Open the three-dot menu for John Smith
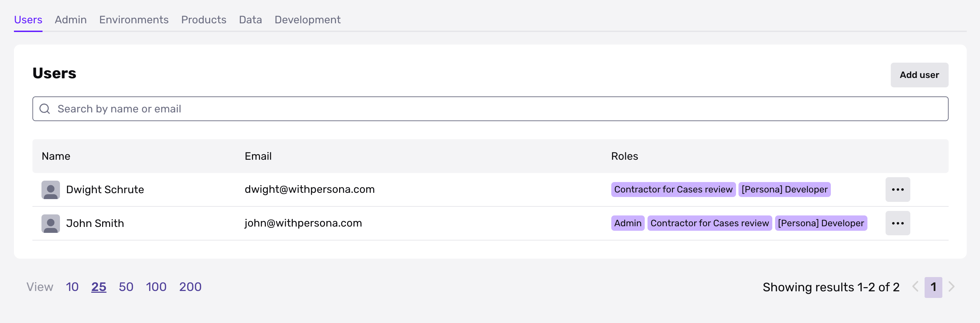This screenshot has width=980, height=323. click(897, 223)
